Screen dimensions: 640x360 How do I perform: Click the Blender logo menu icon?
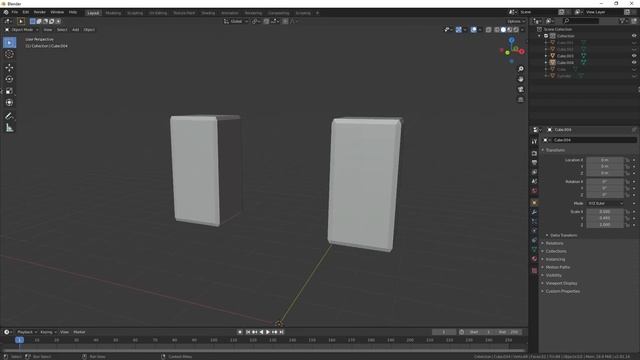(6, 12)
